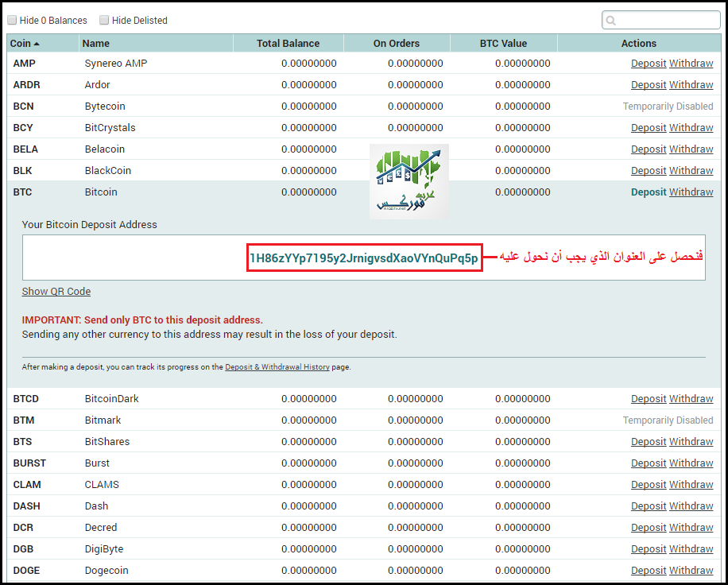Click the BlackCoin name cell
This screenshot has width=728, height=585.
pos(108,170)
